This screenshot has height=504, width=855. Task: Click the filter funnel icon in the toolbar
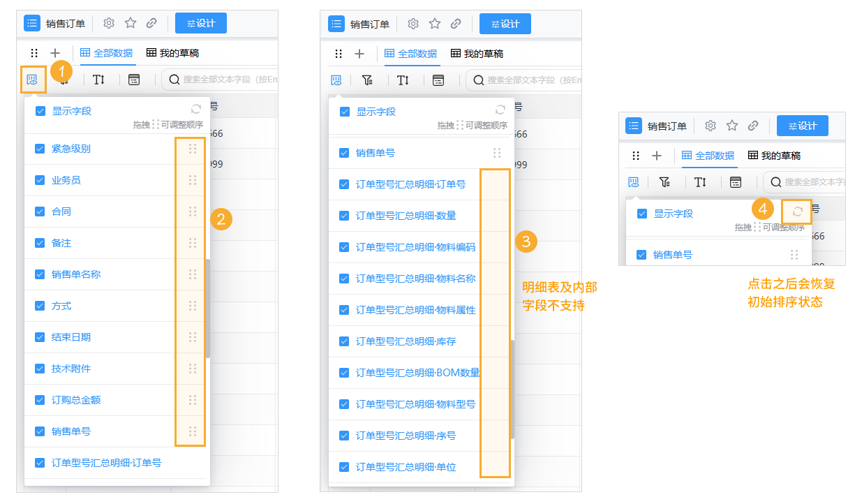(368, 80)
